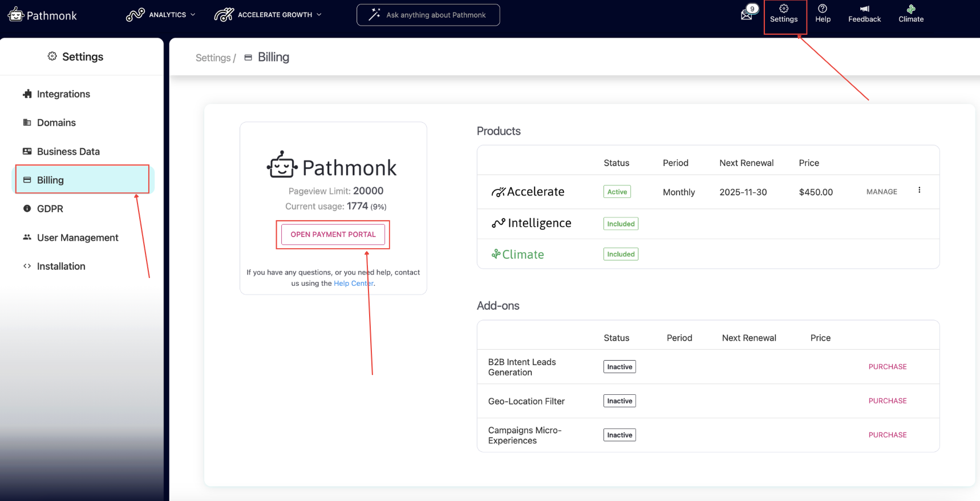Purchase the Geo-Location Filter add-on
Screen dimensions: 980x501
(887, 401)
